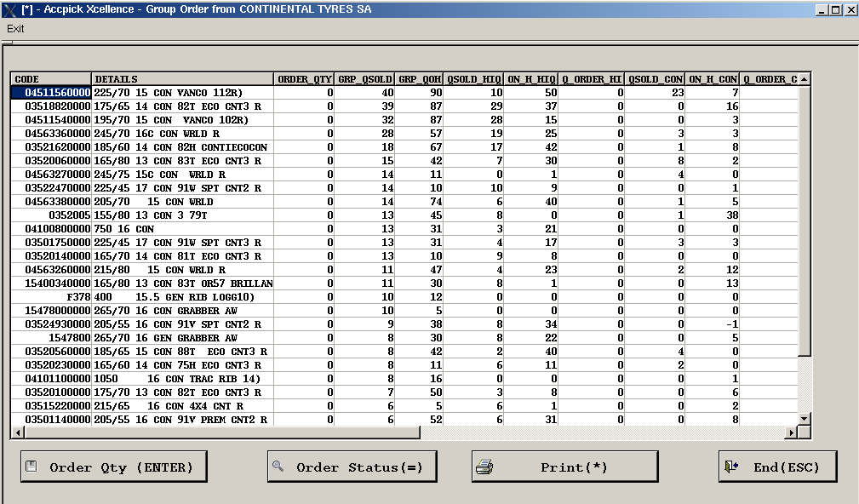Click the magnifier icon on Order Status
The image size is (859, 504).
coord(278,467)
